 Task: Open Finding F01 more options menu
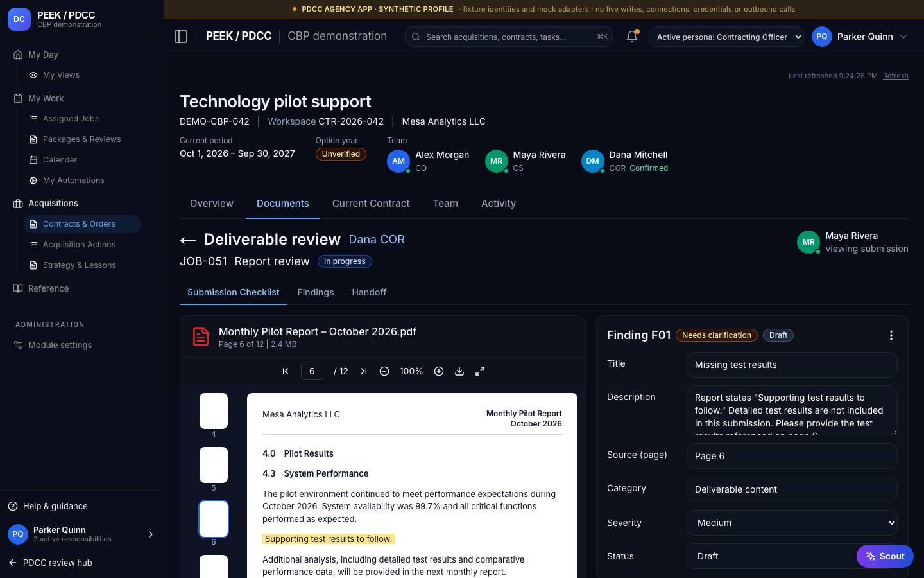891,335
